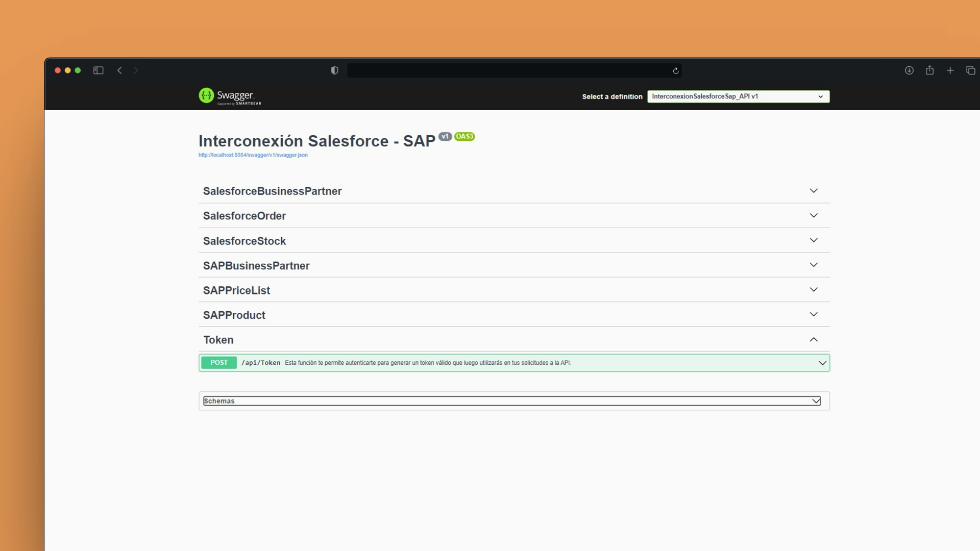Expand the Schemas section
980x551 pixels.
point(512,401)
